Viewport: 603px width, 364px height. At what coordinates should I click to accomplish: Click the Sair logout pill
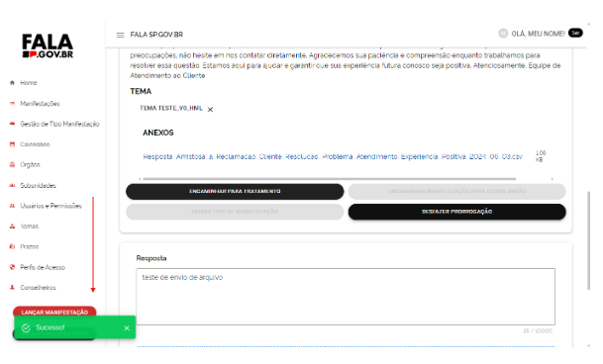575,33
